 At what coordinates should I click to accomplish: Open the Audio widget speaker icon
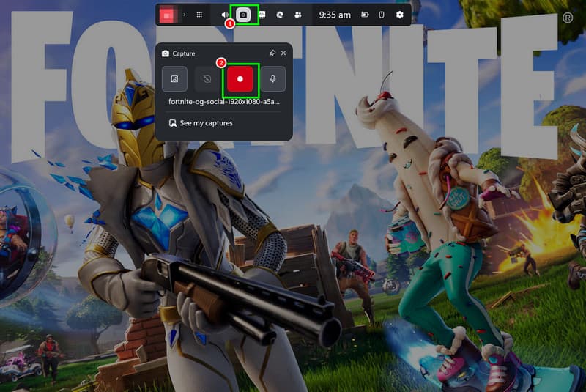[225, 15]
